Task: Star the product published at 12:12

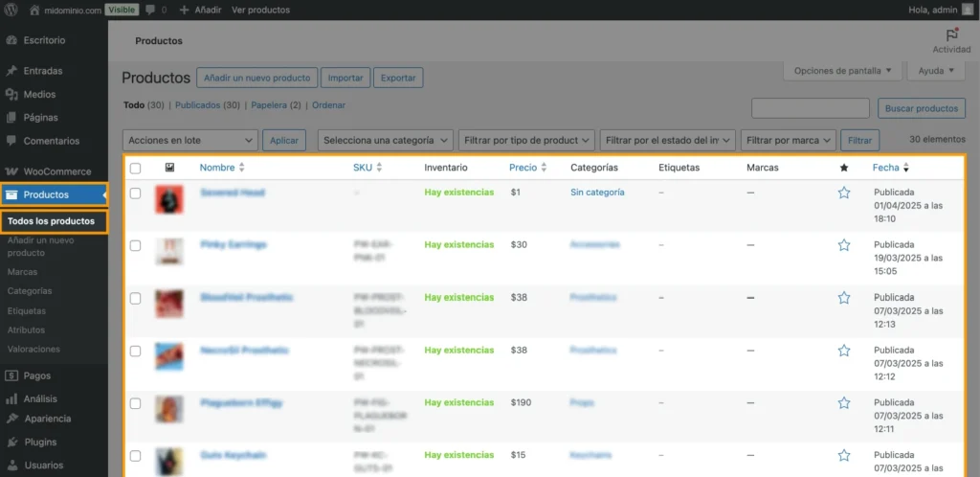Action: pyautogui.click(x=844, y=351)
